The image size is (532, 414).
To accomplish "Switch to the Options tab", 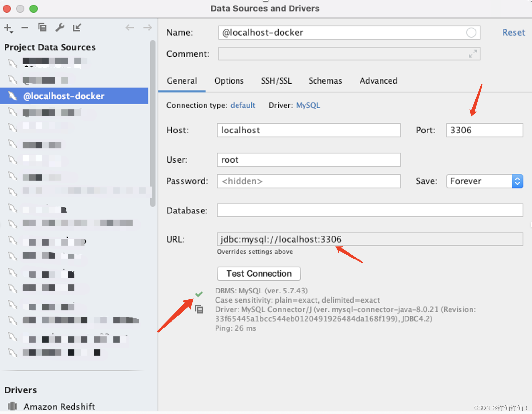I will coord(229,81).
